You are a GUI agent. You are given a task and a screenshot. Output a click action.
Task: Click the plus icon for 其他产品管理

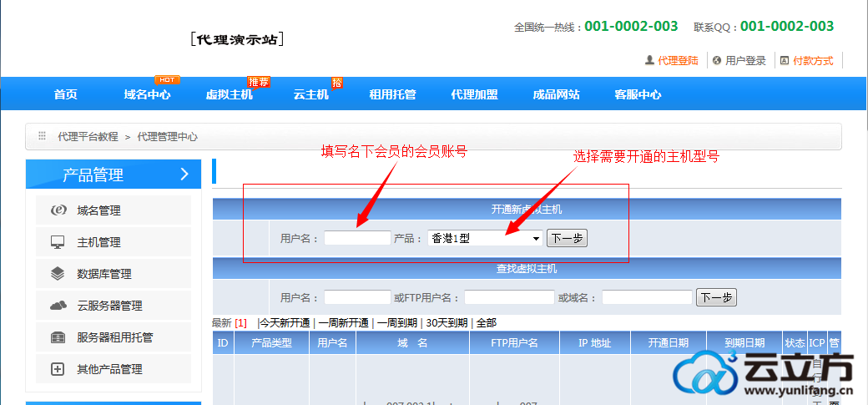click(x=58, y=369)
